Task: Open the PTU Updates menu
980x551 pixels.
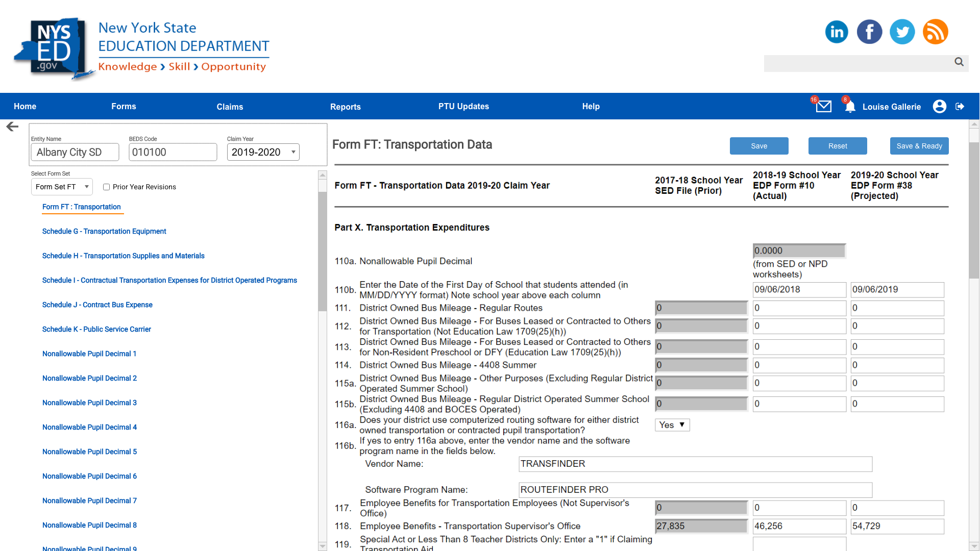Action: [463, 106]
